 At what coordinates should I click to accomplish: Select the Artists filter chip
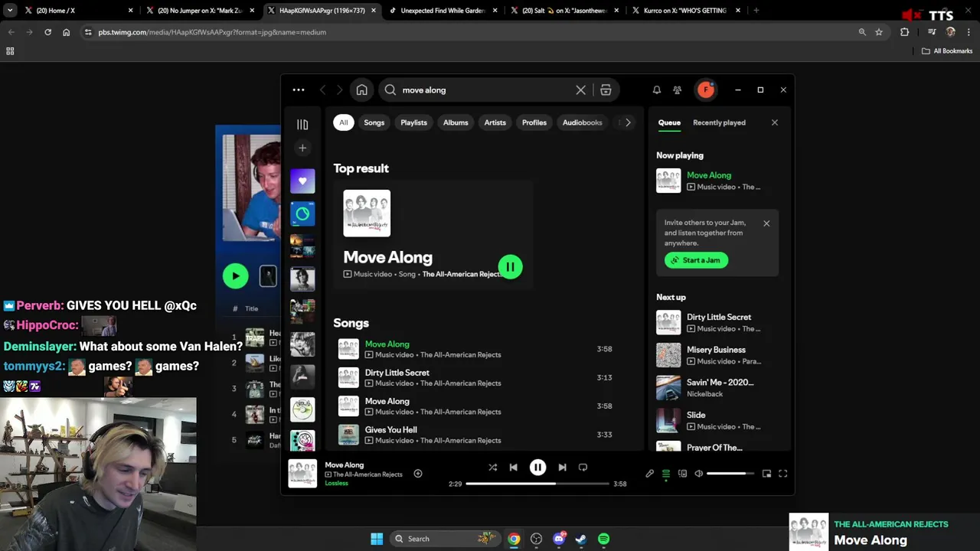click(x=495, y=122)
